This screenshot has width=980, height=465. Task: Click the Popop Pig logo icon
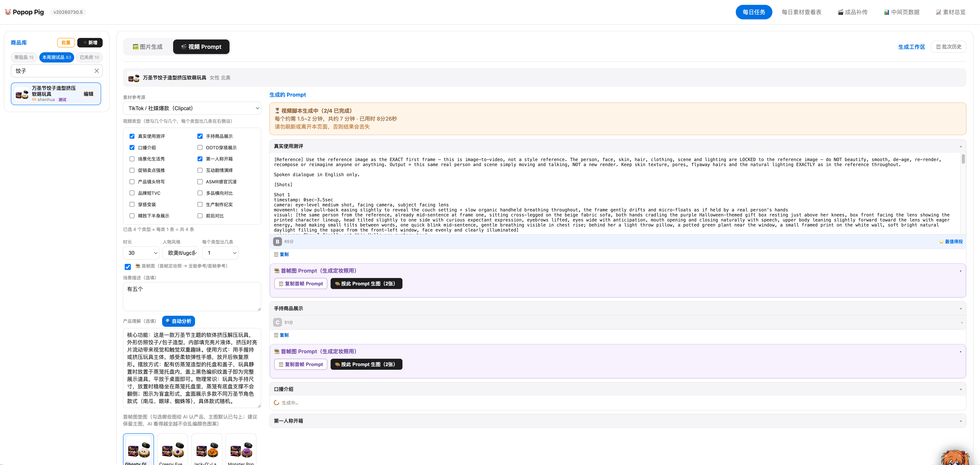point(8,12)
